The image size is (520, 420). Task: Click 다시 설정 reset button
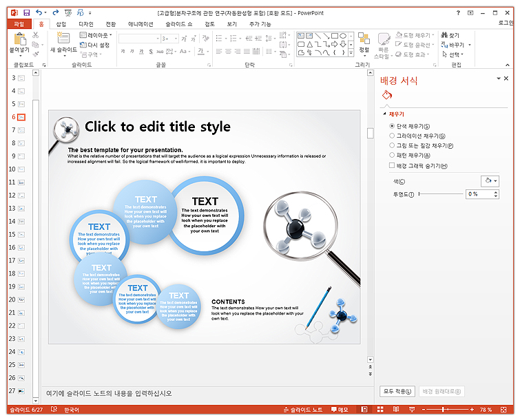95,45
